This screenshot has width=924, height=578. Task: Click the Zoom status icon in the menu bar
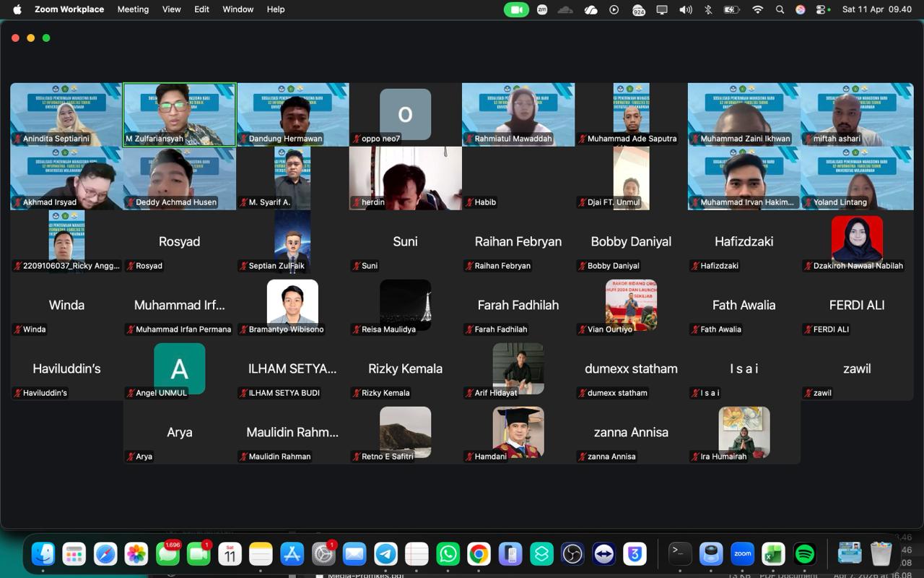(542, 9)
